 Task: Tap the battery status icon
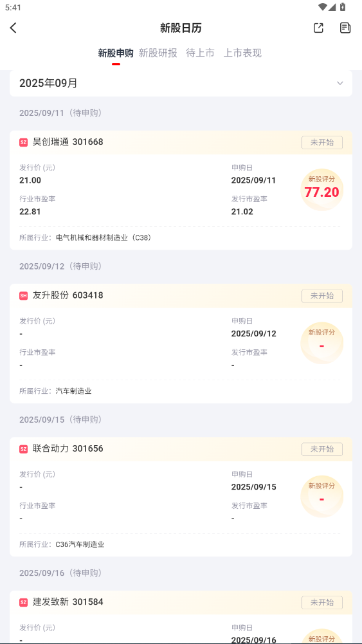click(343, 7)
